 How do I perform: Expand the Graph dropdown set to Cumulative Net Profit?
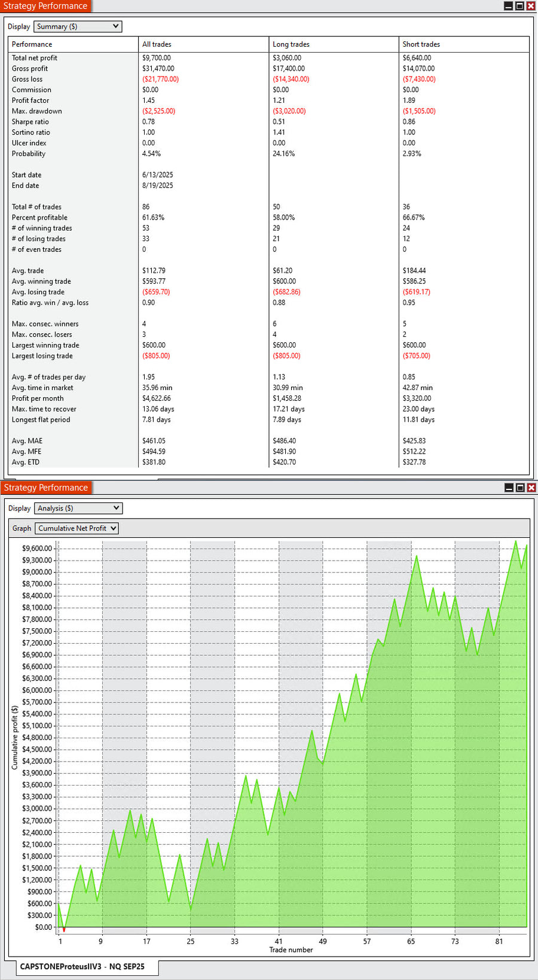click(x=77, y=528)
